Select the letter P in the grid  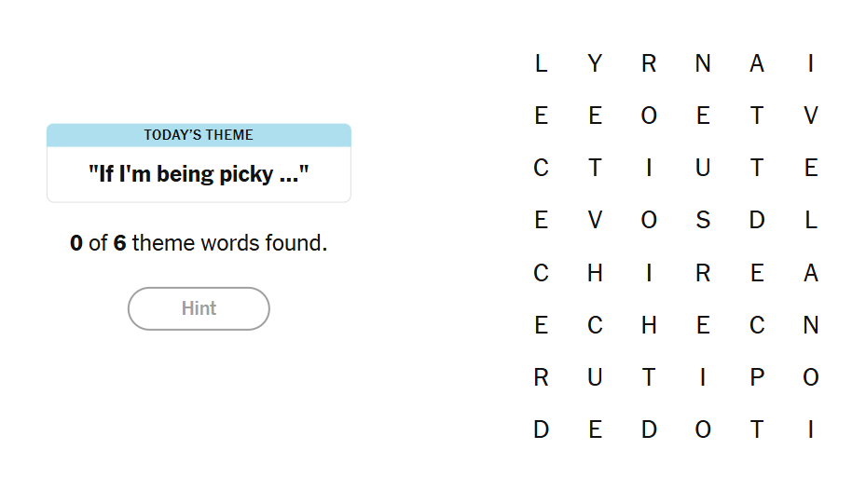click(757, 377)
